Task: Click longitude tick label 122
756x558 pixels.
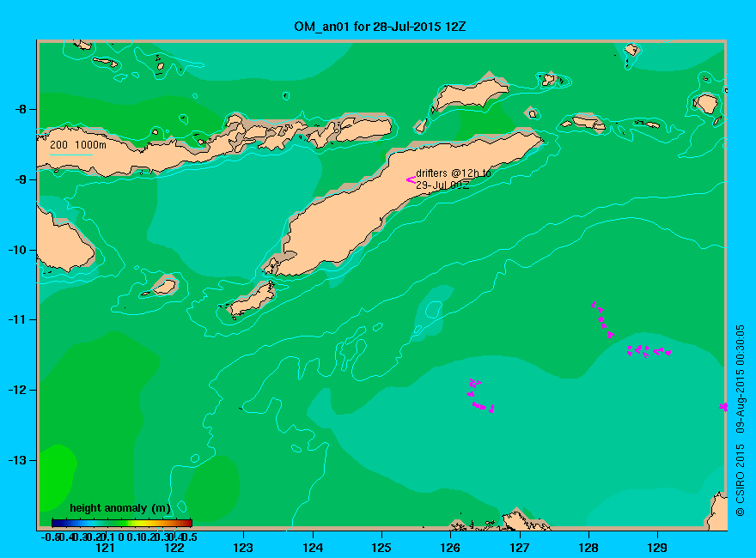Action: pos(174,548)
